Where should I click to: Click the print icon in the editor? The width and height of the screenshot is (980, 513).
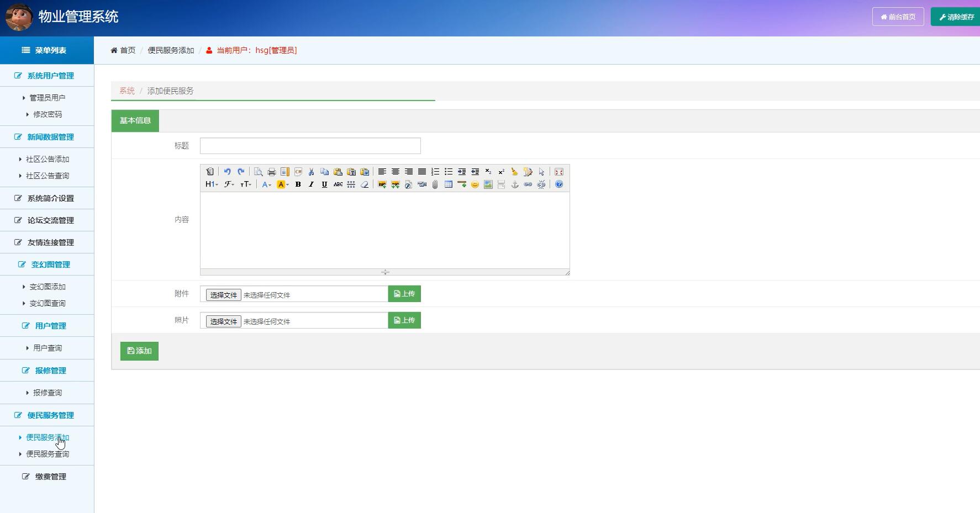click(x=271, y=172)
